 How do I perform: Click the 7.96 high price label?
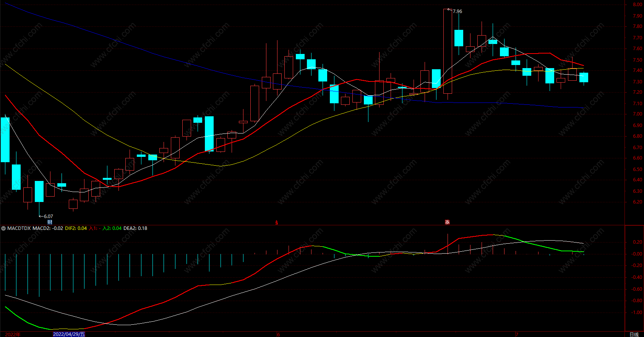(457, 11)
